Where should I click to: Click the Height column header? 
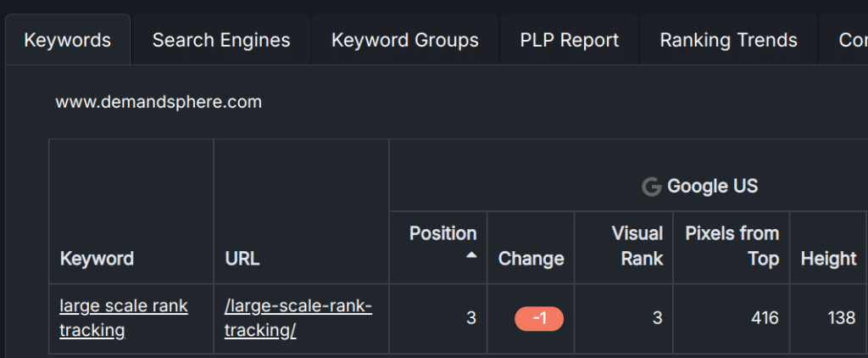pos(828,259)
